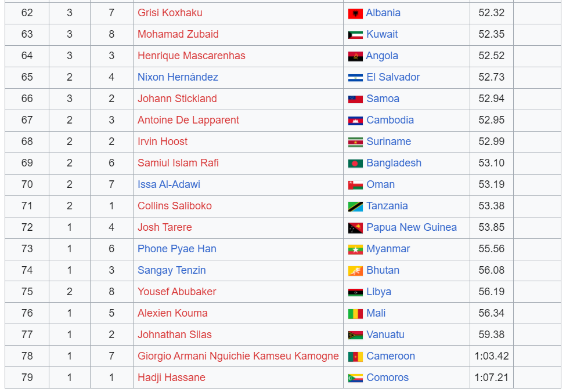
Task: Click the Albania flag icon
Action: coord(355,14)
